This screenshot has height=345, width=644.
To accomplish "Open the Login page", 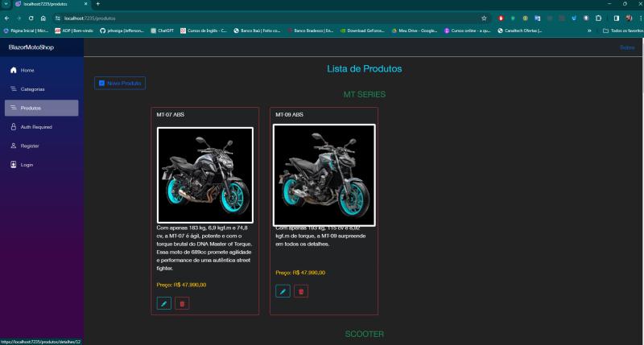I will [x=41, y=165].
